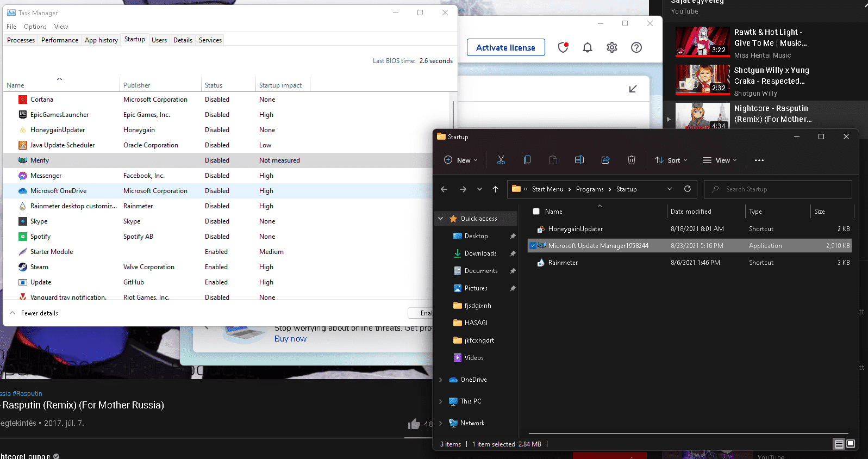This screenshot has width=868, height=459.
Task: Click the Cut icon in Startup explorer toolbar
Action: (501, 160)
